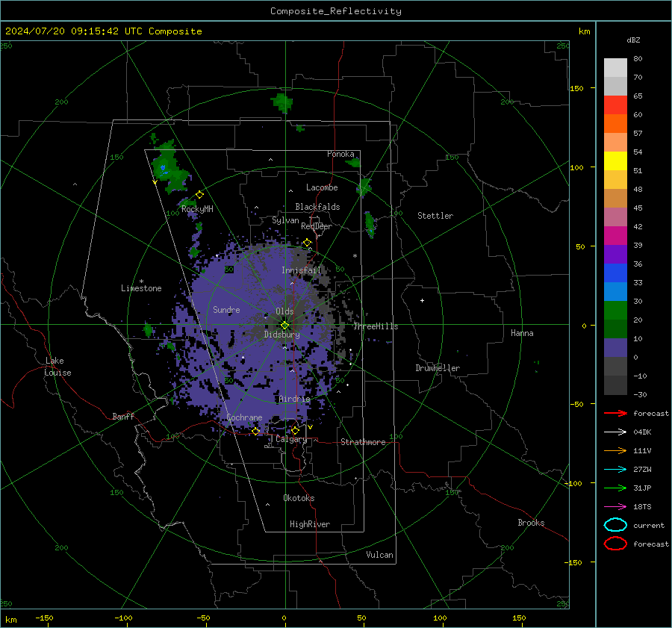Click the Strathmore town label
Image resolution: width=672 pixels, height=628 pixels.
click(x=363, y=442)
